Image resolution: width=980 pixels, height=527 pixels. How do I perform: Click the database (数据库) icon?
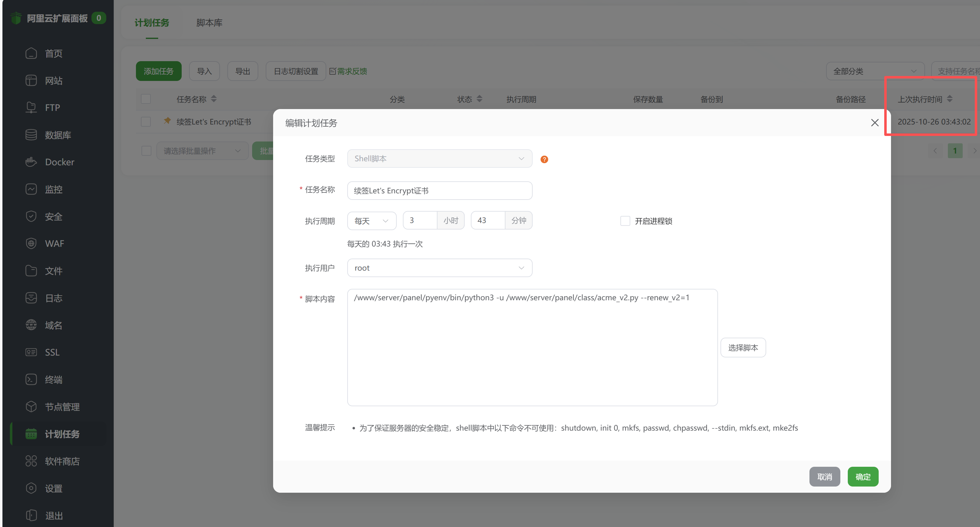31,135
